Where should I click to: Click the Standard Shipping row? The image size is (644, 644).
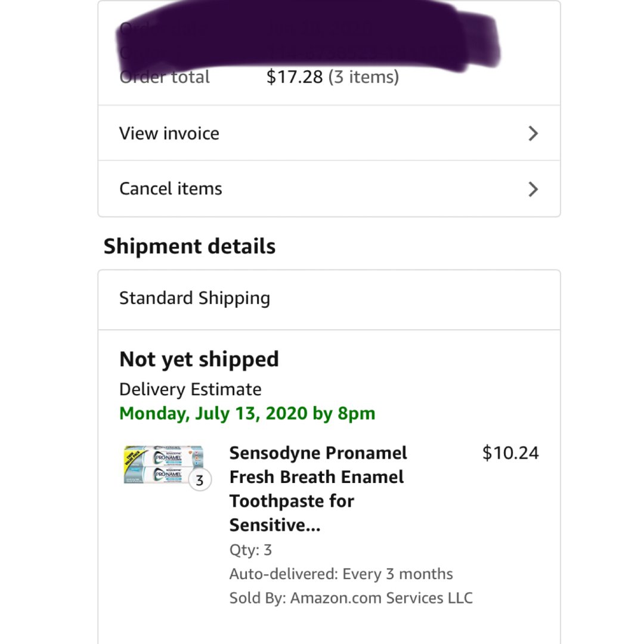pyautogui.click(x=194, y=298)
